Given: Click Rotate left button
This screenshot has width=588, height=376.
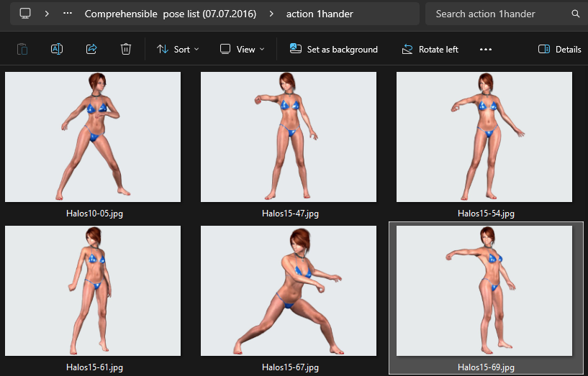Looking at the screenshot, I should pyautogui.click(x=430, y=49).
